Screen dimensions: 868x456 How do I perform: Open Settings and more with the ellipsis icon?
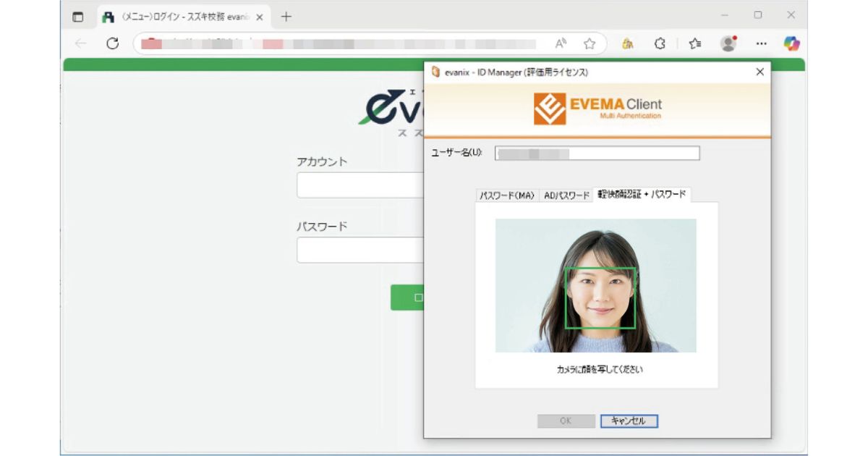point(760,43)
